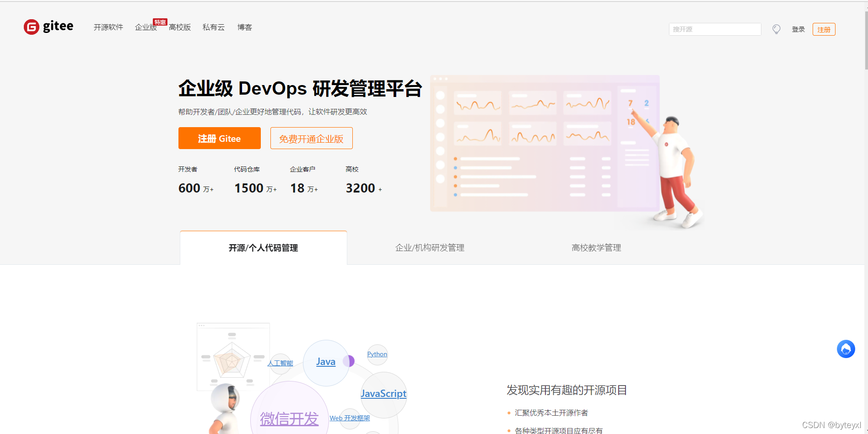Image resolution: width=868 pixels, height=434 pixels.
Task: Click the 免费开通企业版 button
Action: tap(312, 138)
